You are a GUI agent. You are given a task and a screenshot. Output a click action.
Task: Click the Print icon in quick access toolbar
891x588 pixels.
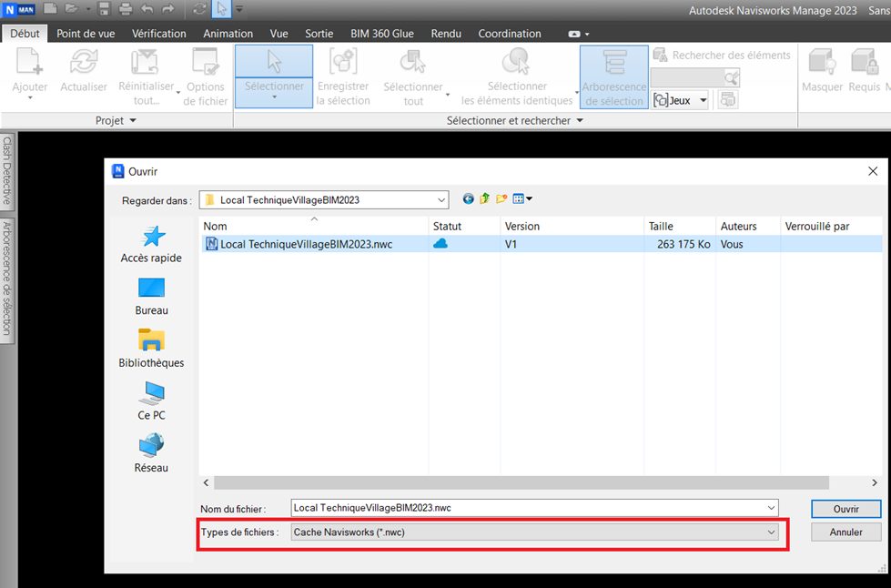coord(125,8)
